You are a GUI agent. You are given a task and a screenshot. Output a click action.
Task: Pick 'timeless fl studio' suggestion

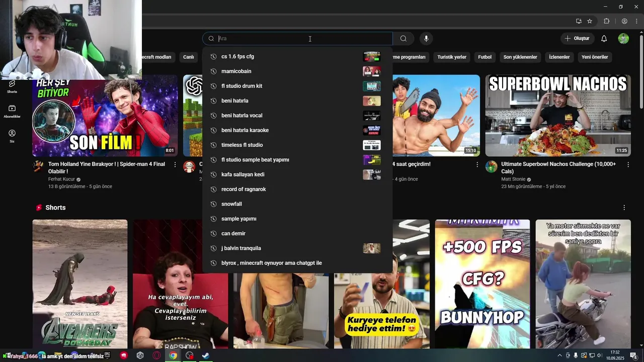[x=297, y=145]
